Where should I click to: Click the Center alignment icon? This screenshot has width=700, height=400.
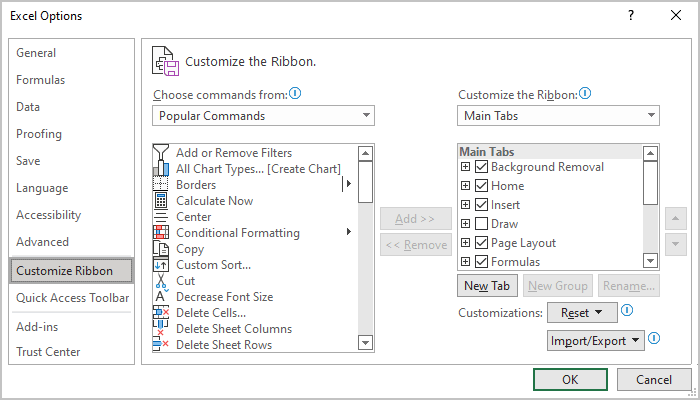tap(161, 217)
